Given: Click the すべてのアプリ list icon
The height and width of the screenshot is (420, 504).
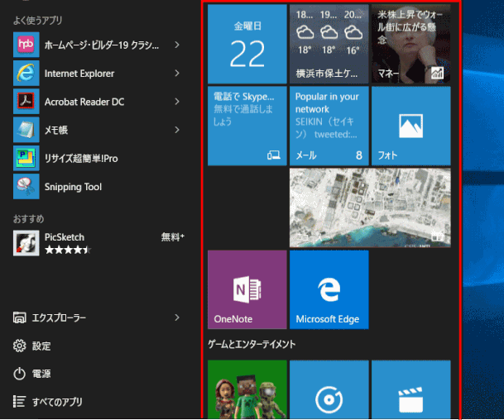Looking at the screenshot, I should point(19,402).
